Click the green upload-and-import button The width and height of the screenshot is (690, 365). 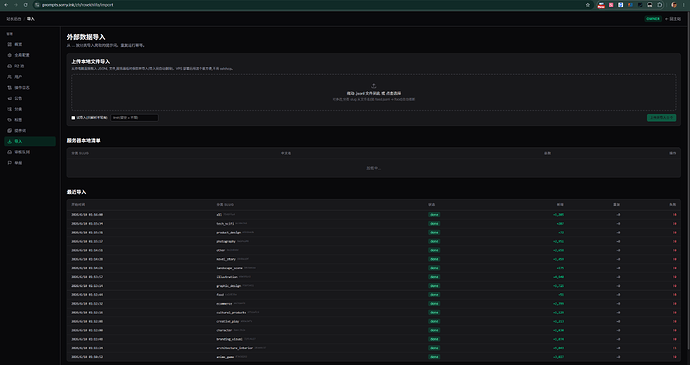(x=661, y=118)
